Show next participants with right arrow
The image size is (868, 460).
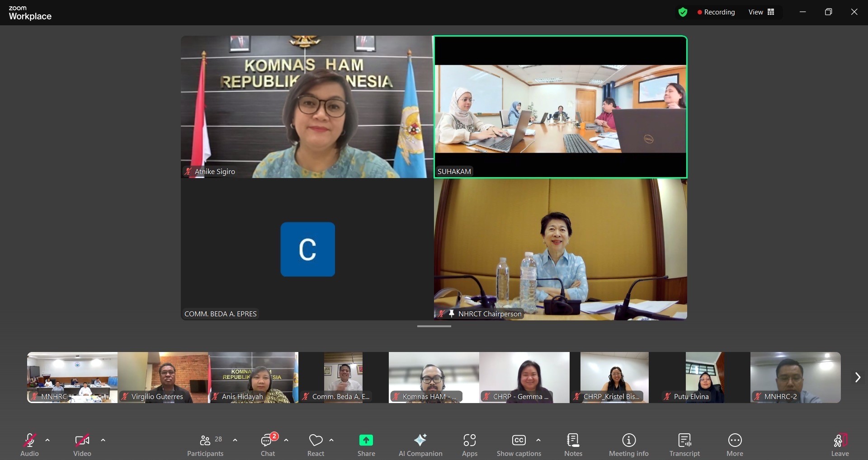click(857, 377)
